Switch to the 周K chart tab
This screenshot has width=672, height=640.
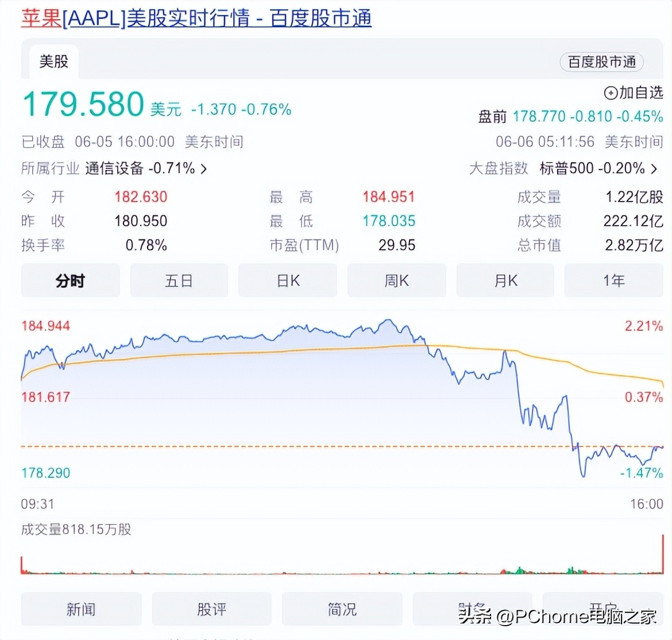click(x=396, y=281)
